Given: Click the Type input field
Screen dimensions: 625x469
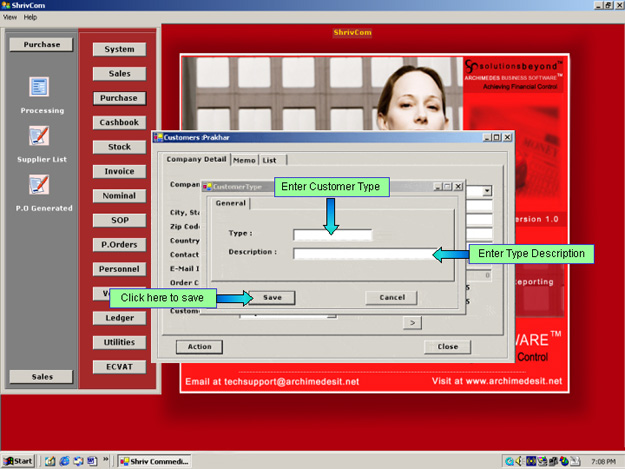Looking at the screenshot, I should point(332,235).
